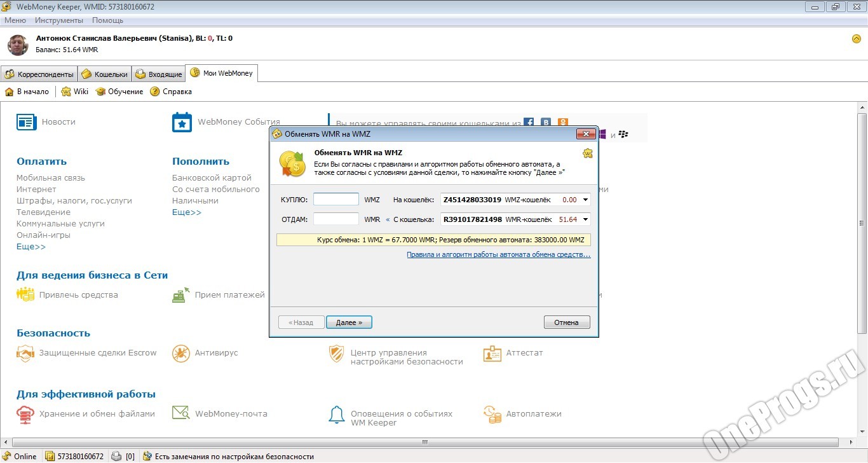The image size is (868, 463).
Task: Click the WebMoney-почта envelope icon
Action: pyautogui.click(x=181, y=413)
